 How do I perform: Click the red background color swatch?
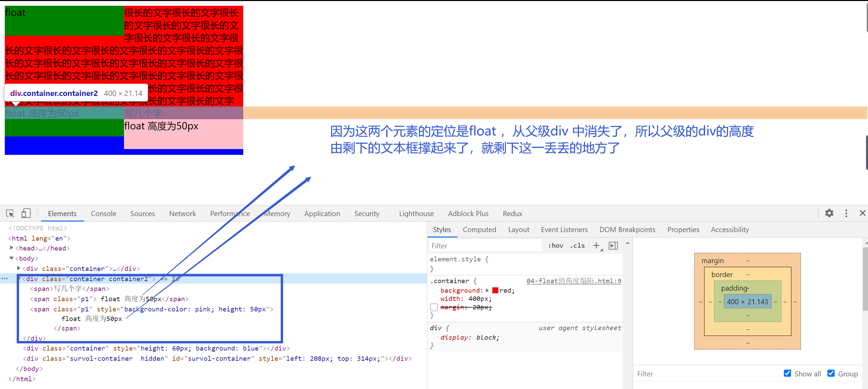coord(495,290)
